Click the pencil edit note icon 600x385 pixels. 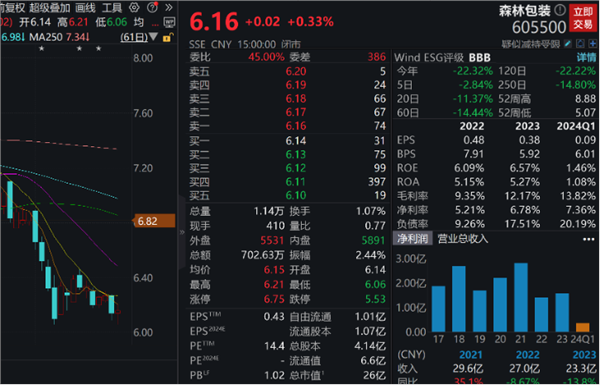(x=568, y=44)
